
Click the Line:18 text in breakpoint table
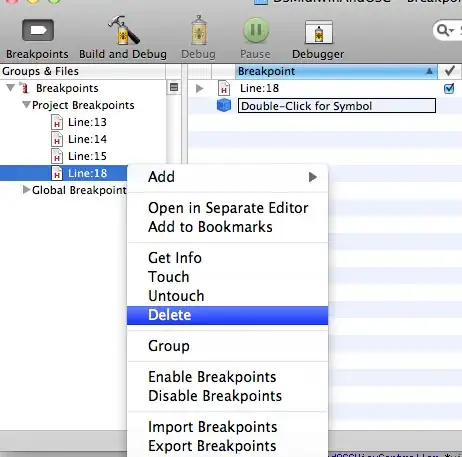pyautogui.click(x=259, y=88)
